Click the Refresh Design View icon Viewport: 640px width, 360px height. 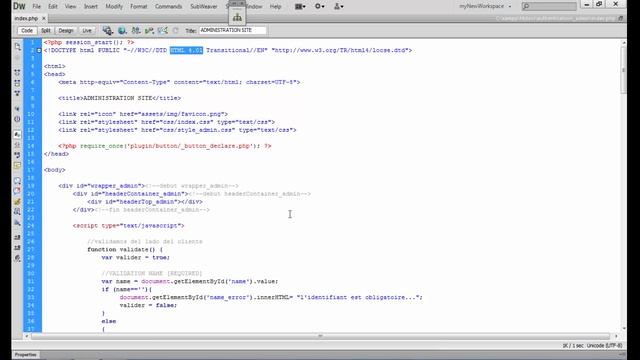pyautogui.click(x=176, y=30)
